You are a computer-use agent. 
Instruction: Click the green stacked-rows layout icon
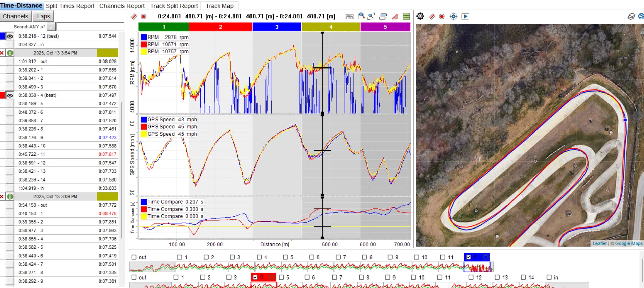point(406,16)
